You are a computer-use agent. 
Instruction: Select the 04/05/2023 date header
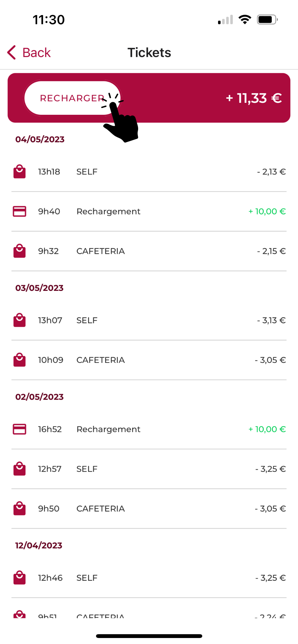point(40,139)
